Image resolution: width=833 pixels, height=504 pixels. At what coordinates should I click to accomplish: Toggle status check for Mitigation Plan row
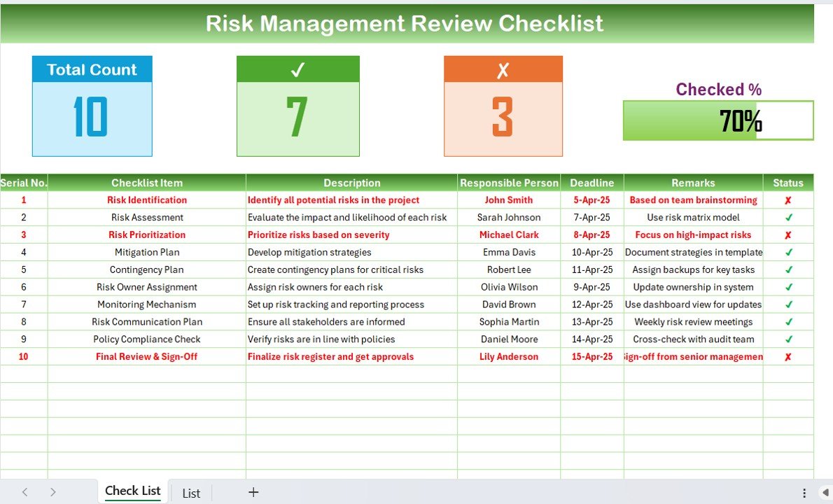(788, 252)
